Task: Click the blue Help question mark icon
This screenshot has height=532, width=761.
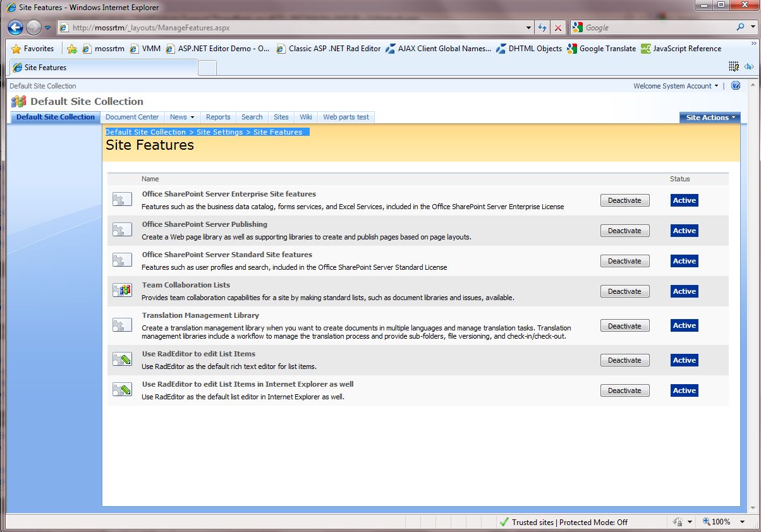Action: [735, 86]
